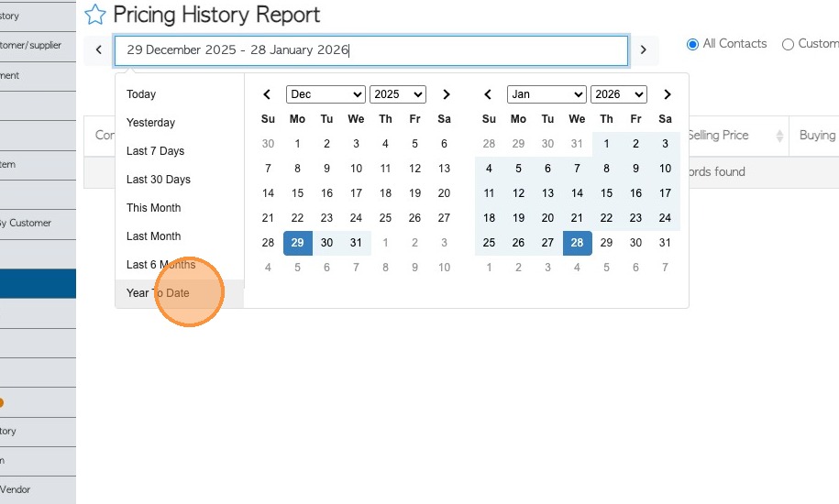Pick 31 December in the calendar
The height and width of the screenshot is (504, 839).
pos(356,243)
